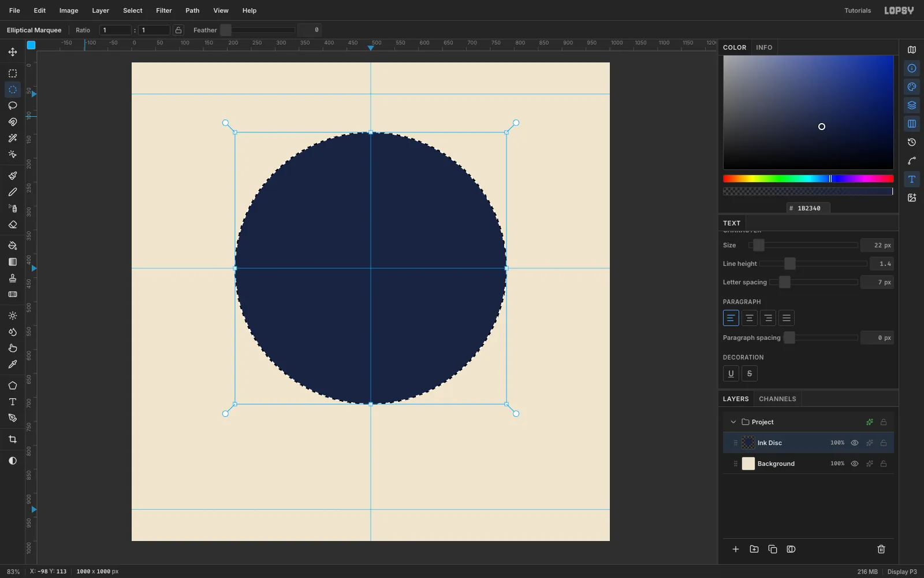Toggle underline text decoration
The image size is (924, 578).
[x=731, y=373]
